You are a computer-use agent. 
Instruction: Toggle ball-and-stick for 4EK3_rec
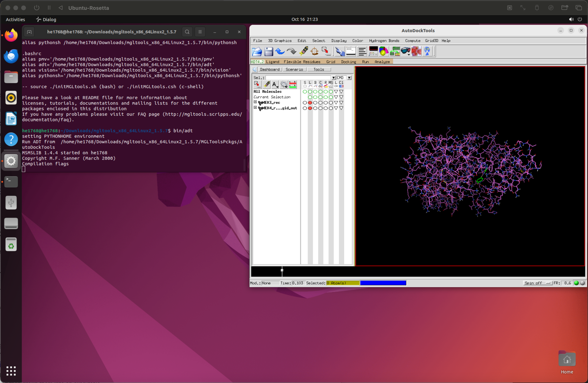click(315, 103)
